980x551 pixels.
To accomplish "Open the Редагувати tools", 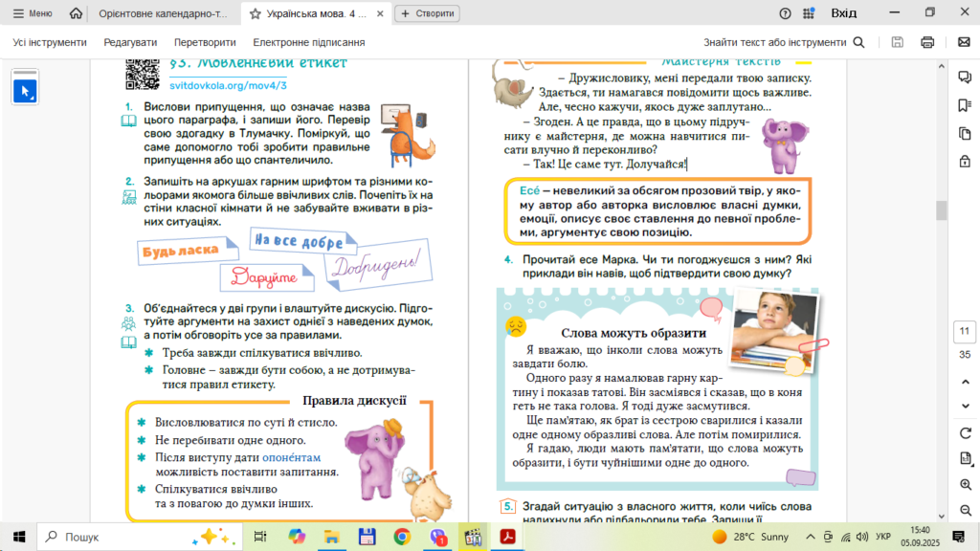I will [130, 42].
